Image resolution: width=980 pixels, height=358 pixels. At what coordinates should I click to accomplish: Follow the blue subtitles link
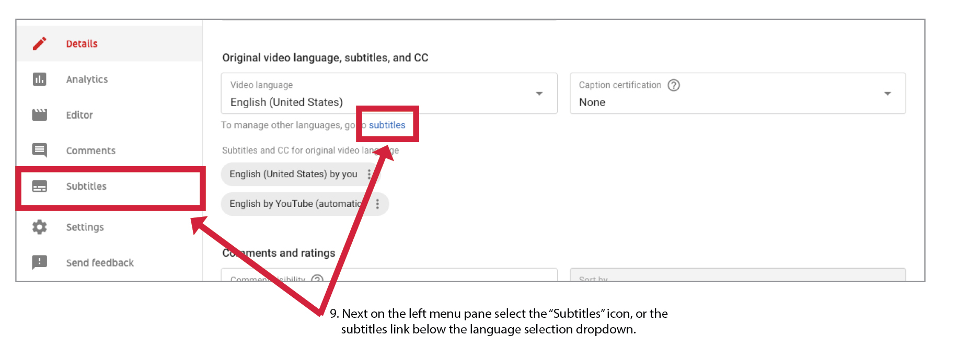point(387,125)
